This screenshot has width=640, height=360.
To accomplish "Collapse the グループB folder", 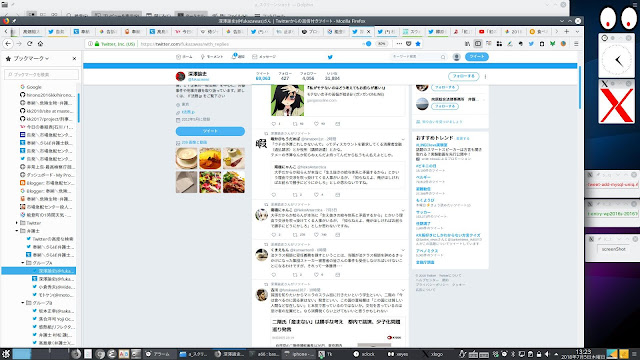I will 23,303.
